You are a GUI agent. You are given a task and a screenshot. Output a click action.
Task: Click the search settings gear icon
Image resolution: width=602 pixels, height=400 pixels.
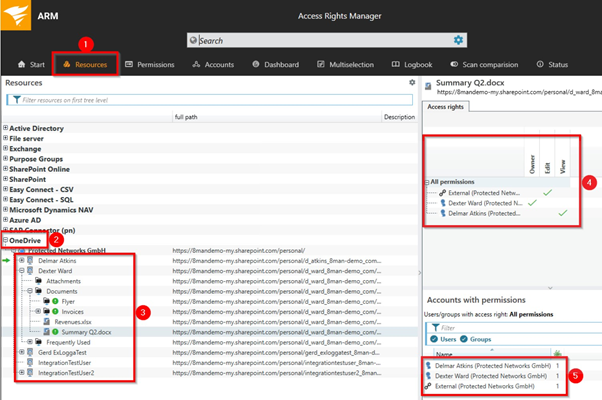tap(458, 40)
